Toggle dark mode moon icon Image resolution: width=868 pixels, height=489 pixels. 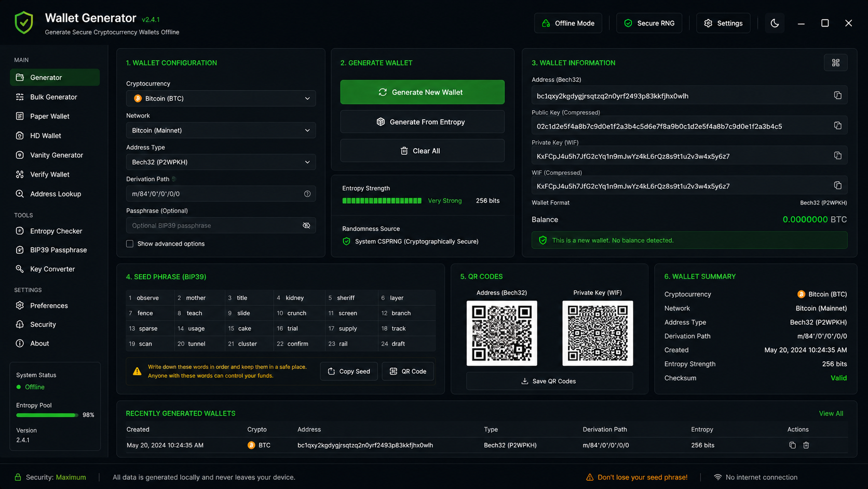[x=775, y=23]
